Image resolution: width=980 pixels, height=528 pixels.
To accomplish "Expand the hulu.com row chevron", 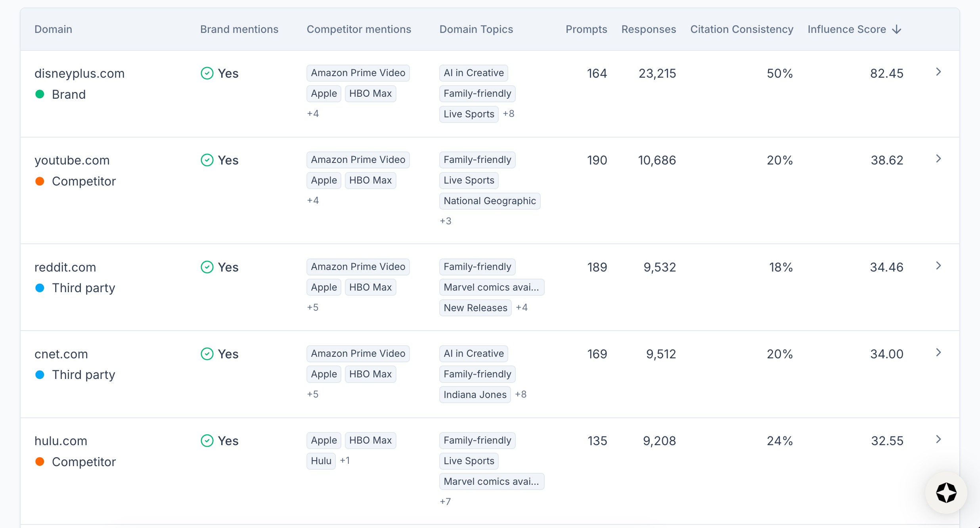I will tap(938, 439).
